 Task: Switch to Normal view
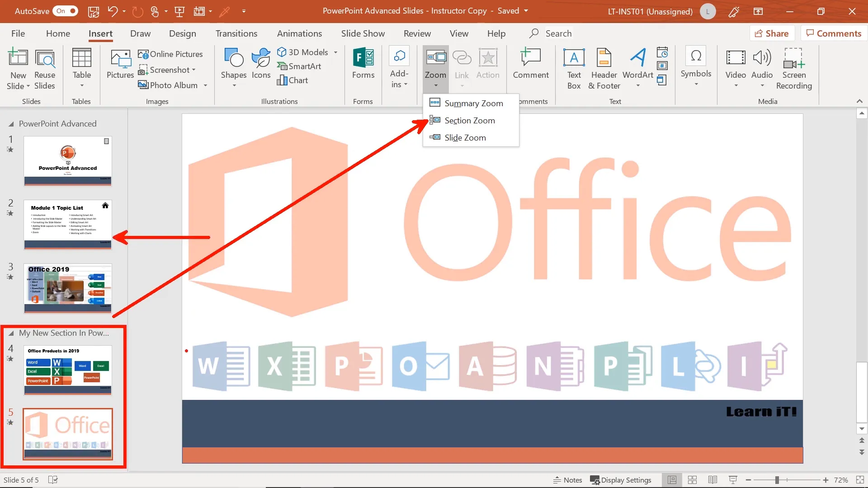tap(672, 480)
